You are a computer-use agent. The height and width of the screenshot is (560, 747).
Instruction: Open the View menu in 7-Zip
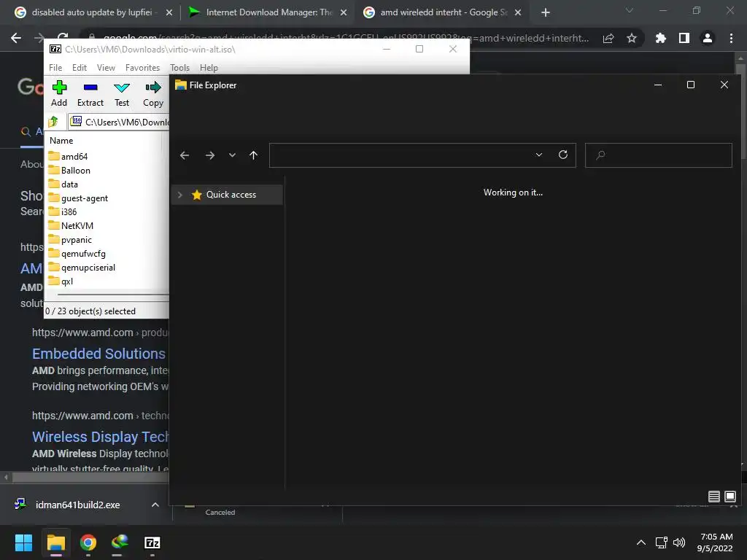click(x=106, y=68)
